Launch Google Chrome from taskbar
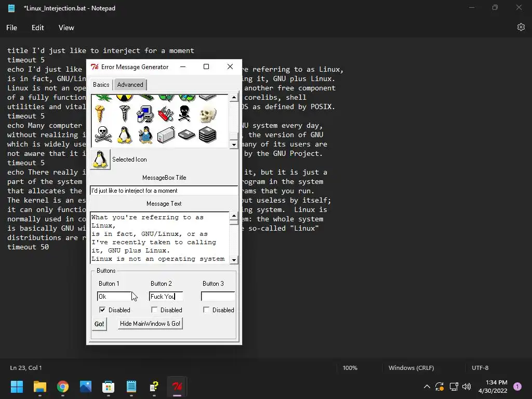 click(x=63, y=387)
